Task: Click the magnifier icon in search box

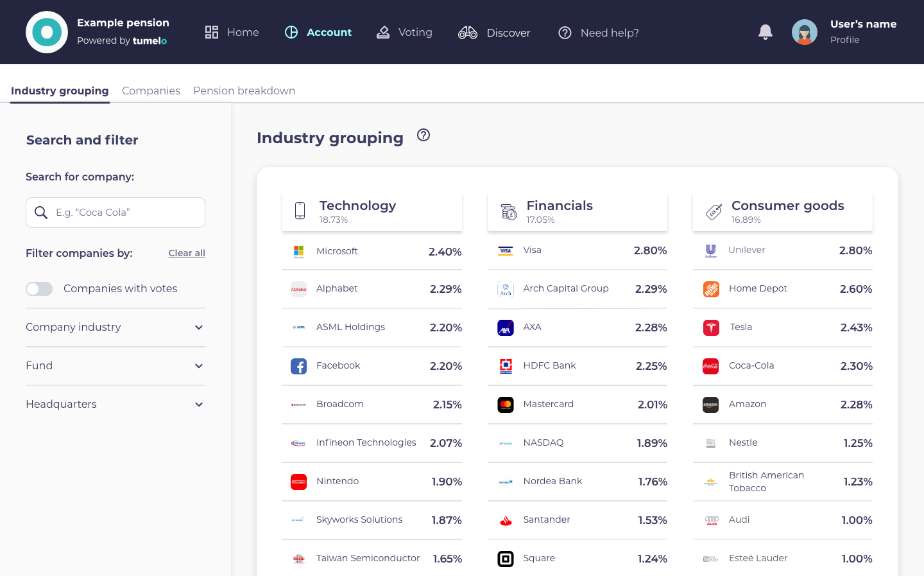Action: point(41,213)
